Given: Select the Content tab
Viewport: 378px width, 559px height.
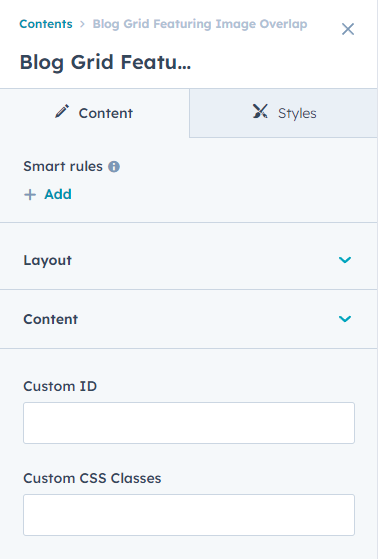Looking at the screenshot, I should [94, 113].
